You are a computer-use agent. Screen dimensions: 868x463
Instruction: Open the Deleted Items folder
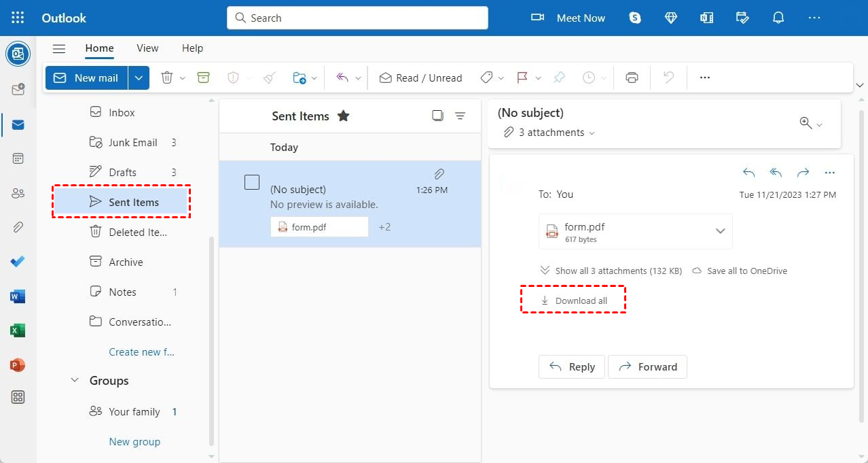[x=137, y=232]
